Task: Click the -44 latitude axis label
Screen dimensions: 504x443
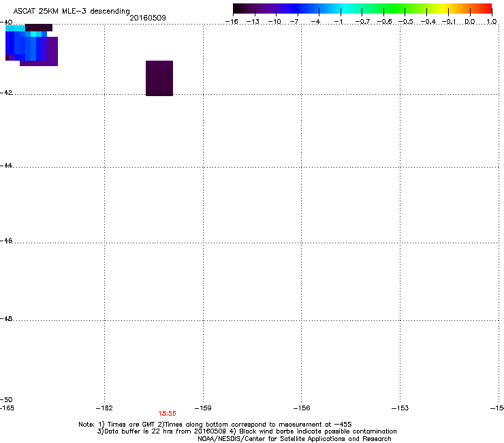Action: (x=6, y=166)
